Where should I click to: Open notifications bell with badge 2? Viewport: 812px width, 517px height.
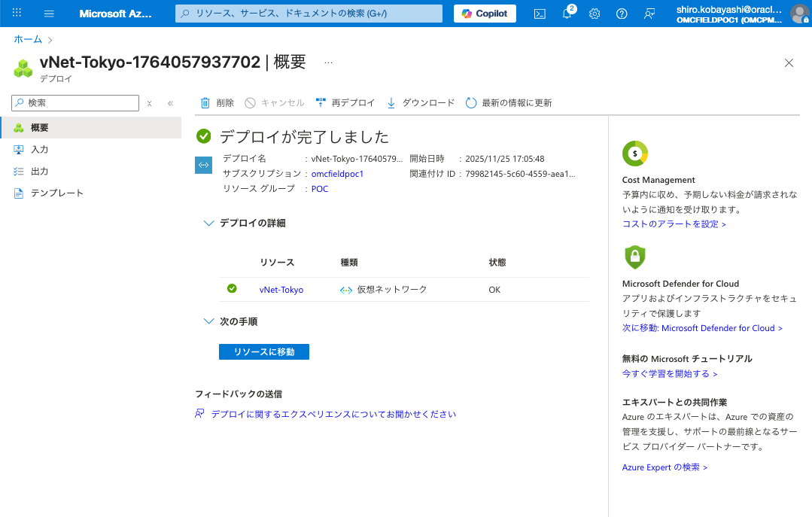(567, 13)
